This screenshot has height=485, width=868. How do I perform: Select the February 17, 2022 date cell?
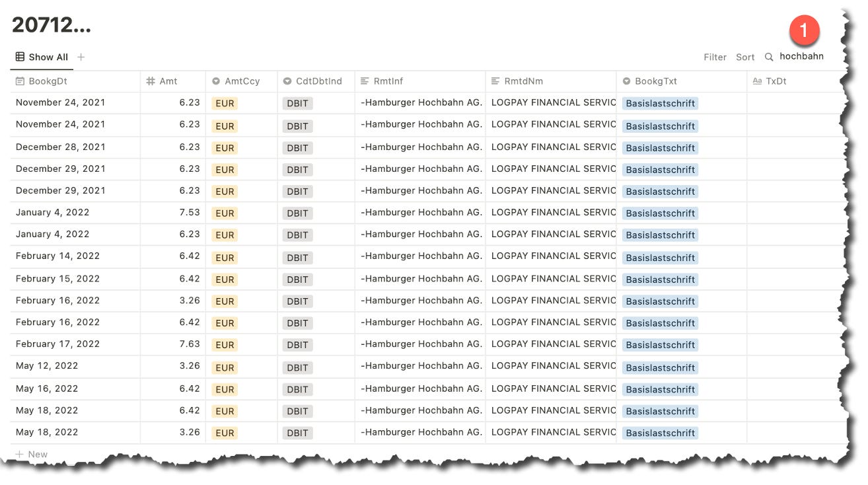click(x=75, y=344)
